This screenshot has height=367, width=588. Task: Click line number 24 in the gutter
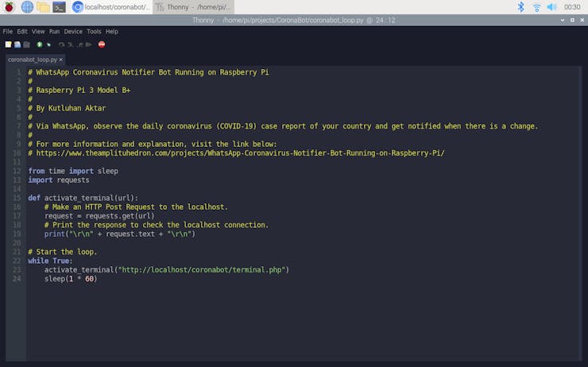tap(17, 279)
